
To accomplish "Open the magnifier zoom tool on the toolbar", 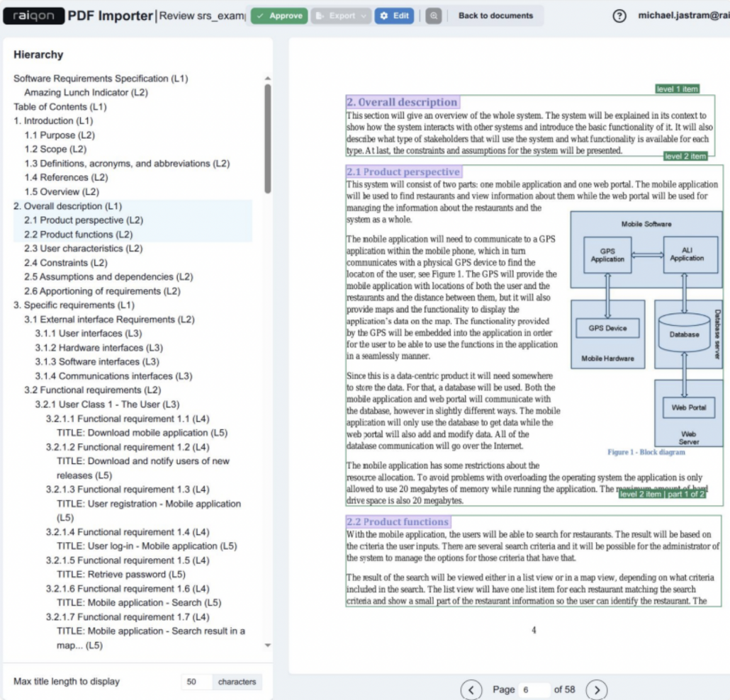I will [434, 16].
